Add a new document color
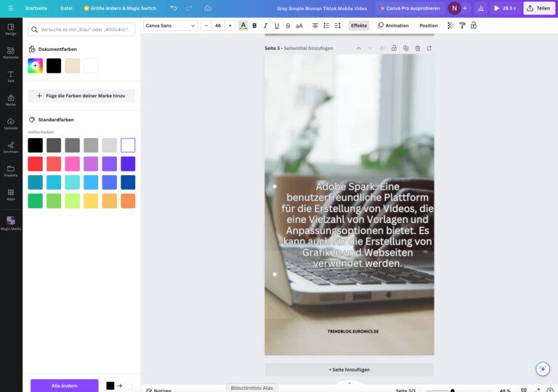Screen dimensions: 558x392 click(35, 66)
